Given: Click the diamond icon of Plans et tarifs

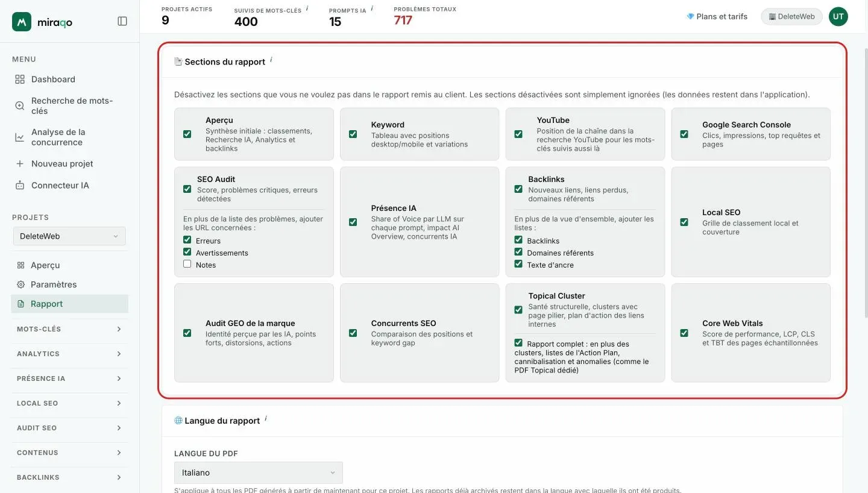Looking at the screenshot, I should click(690, 17).
